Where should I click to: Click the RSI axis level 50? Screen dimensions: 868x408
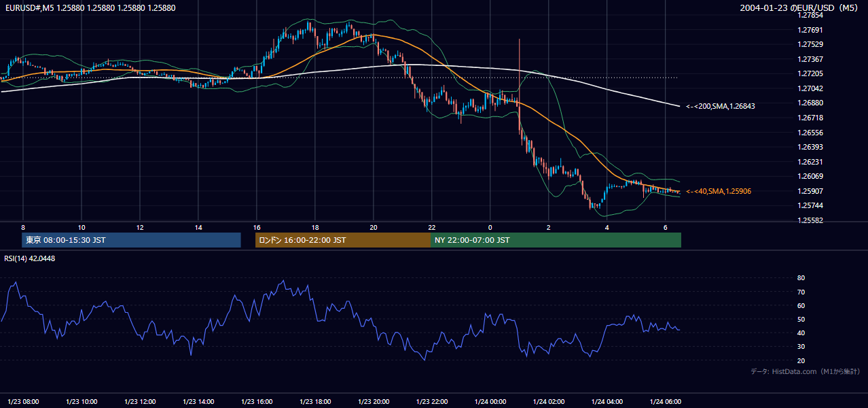(x=801, y=319)
